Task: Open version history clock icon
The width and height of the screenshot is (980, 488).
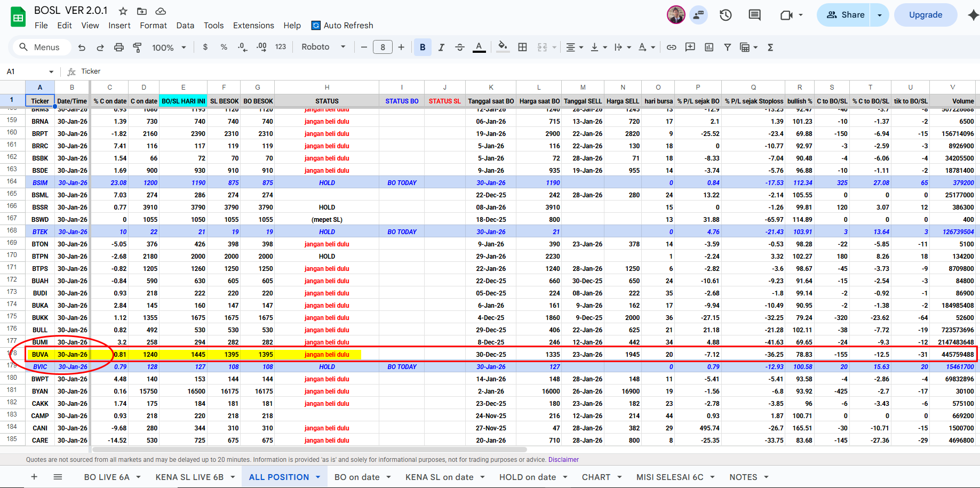Action: click(x=726, y=15)
